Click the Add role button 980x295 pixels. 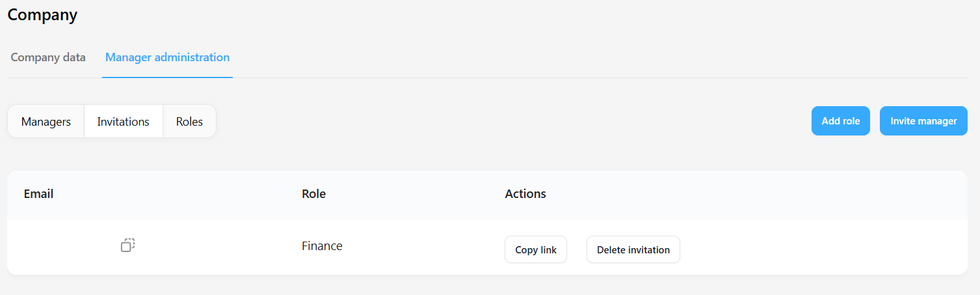point(841,121)
